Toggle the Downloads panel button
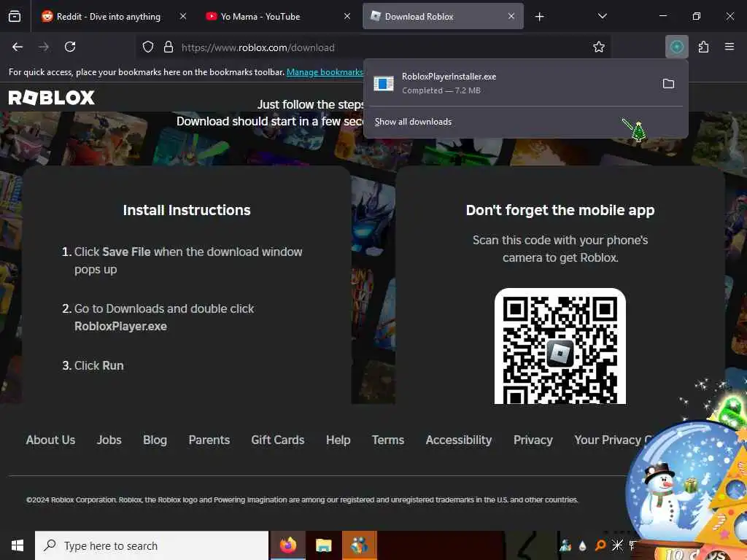This screenshot has width=747, height=560. click(676, 47)
